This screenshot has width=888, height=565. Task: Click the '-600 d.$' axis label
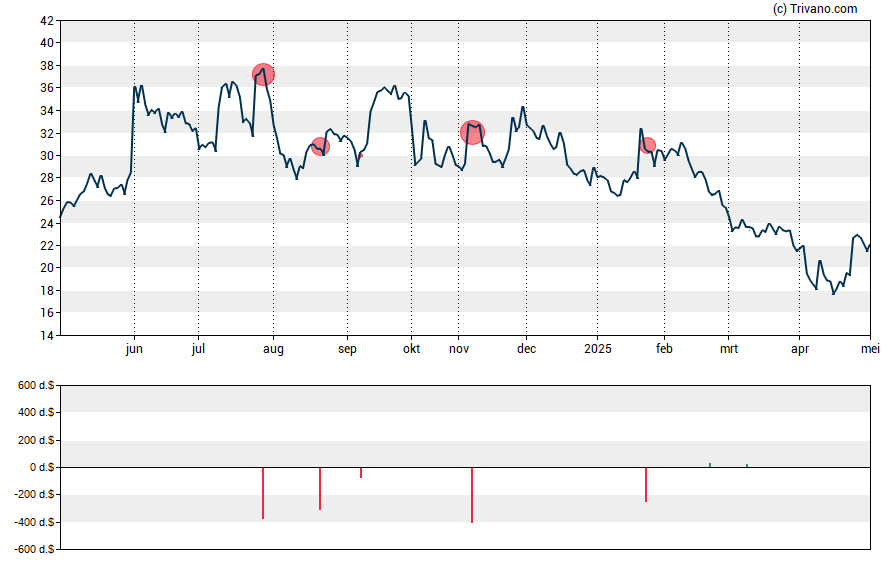(x=34, y=549)
